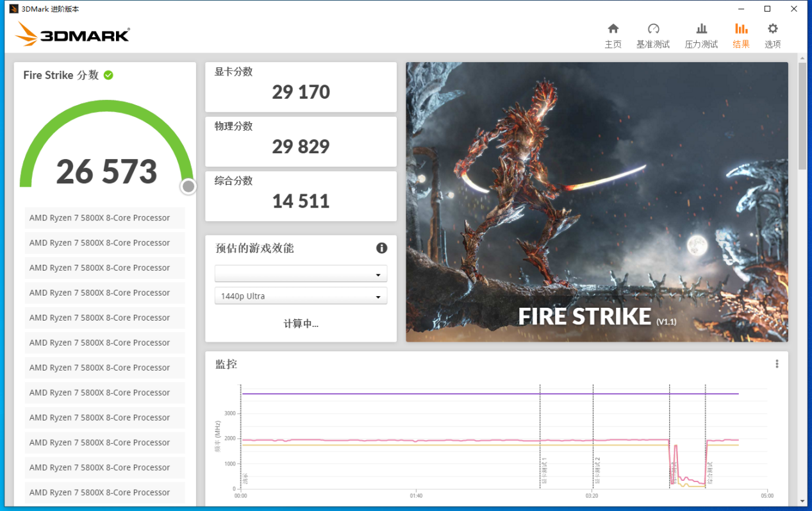The width and height of the screenshot is (812, 511).
Task: Open the 基准测试 benchmarks tab
Action: [x=653, y=36]
